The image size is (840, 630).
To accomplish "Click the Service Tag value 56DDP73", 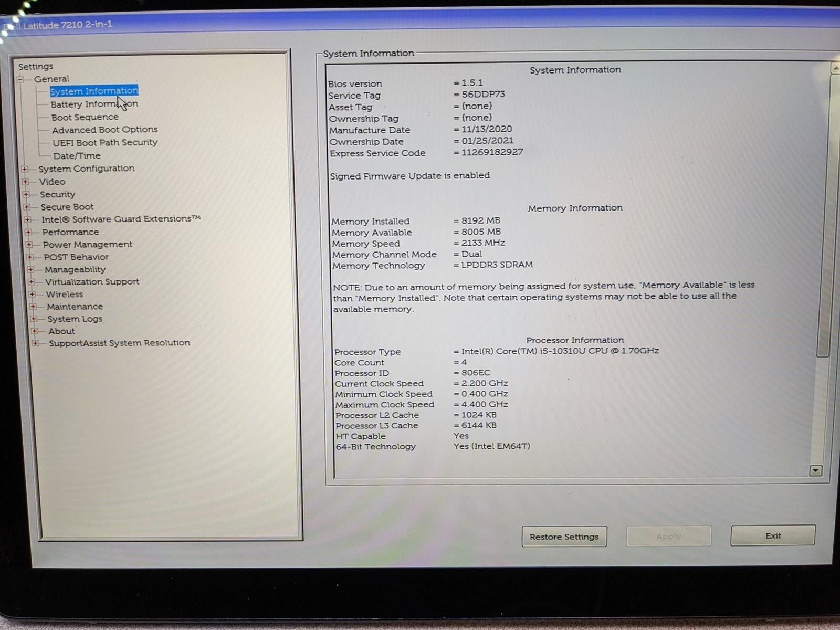I will point(483,94).
